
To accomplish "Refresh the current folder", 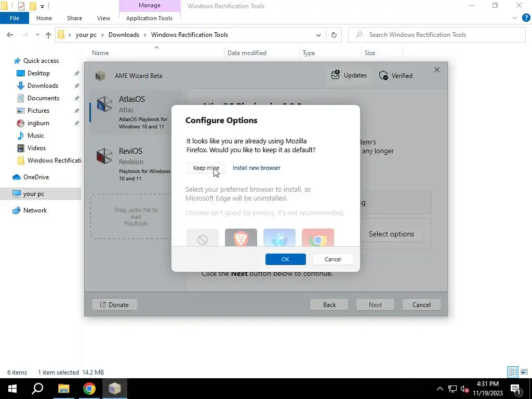I will 334,35.
